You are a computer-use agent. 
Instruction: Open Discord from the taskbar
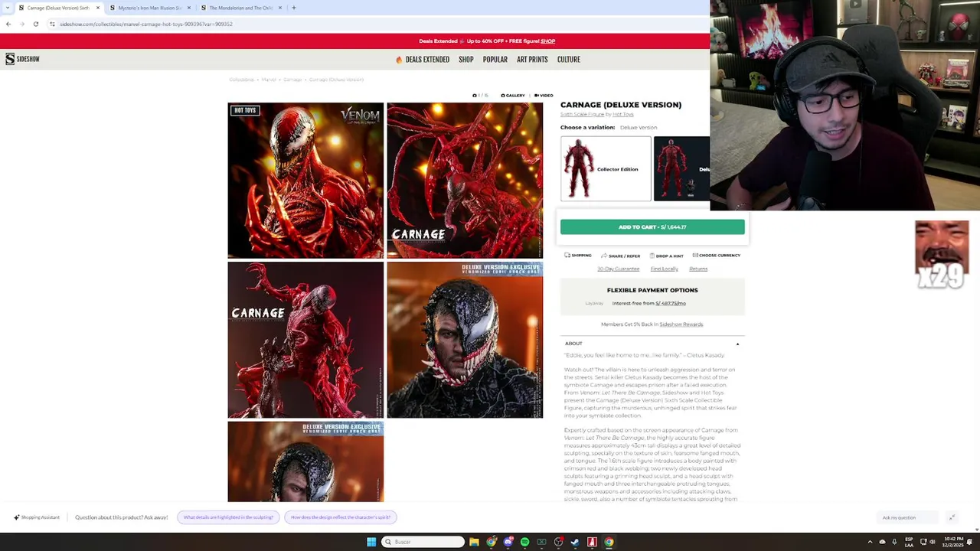click(508, 542)
